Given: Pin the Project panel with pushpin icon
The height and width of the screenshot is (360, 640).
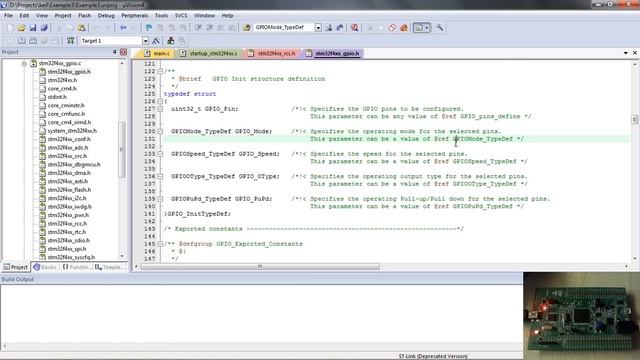Looking at the screenshot, I should point(115,52).
